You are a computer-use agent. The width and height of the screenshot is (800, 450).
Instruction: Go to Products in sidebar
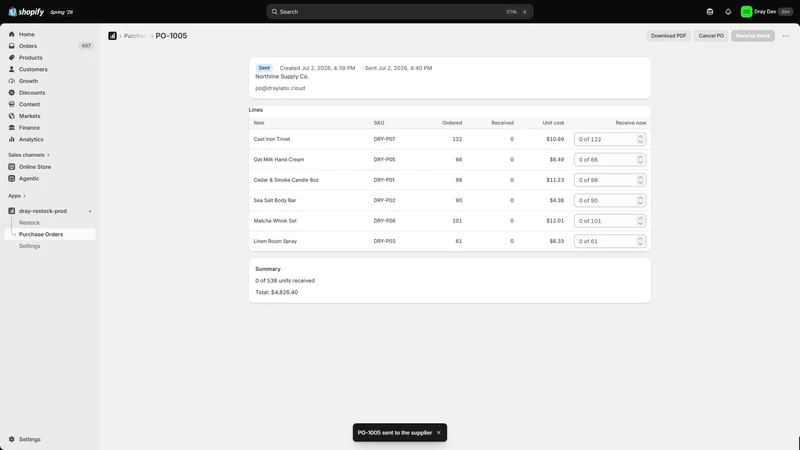click(49, 58)
